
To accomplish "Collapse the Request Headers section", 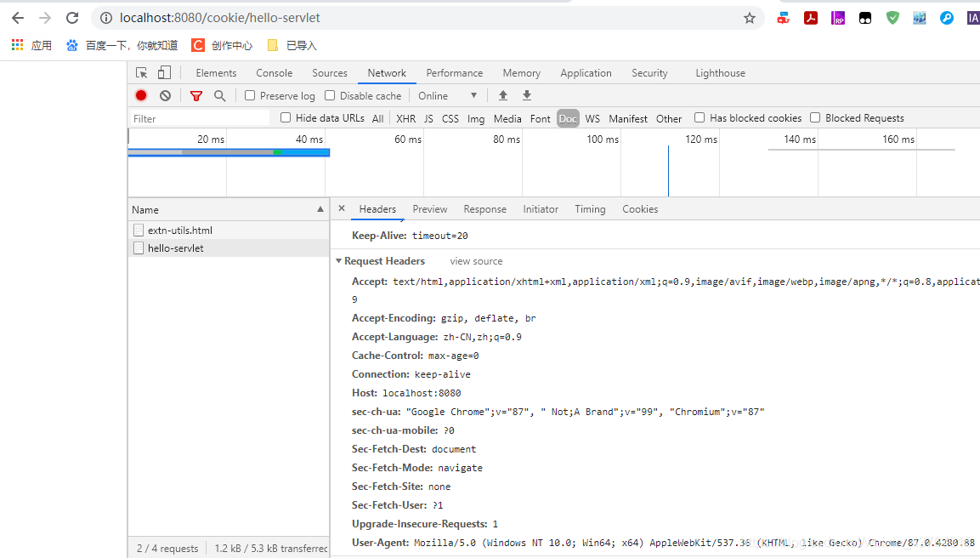I will (339, 261).
